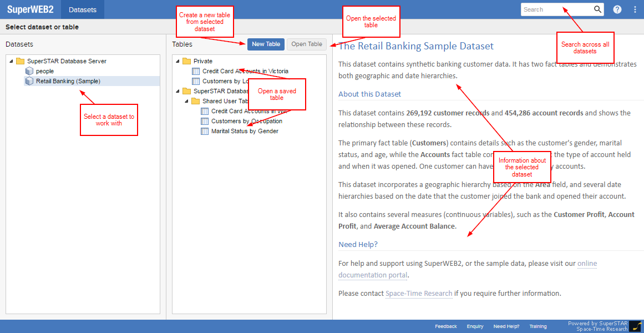Open the Datasets tab
The width and height of the screenshot is (644, 333).
coord(82,9)
